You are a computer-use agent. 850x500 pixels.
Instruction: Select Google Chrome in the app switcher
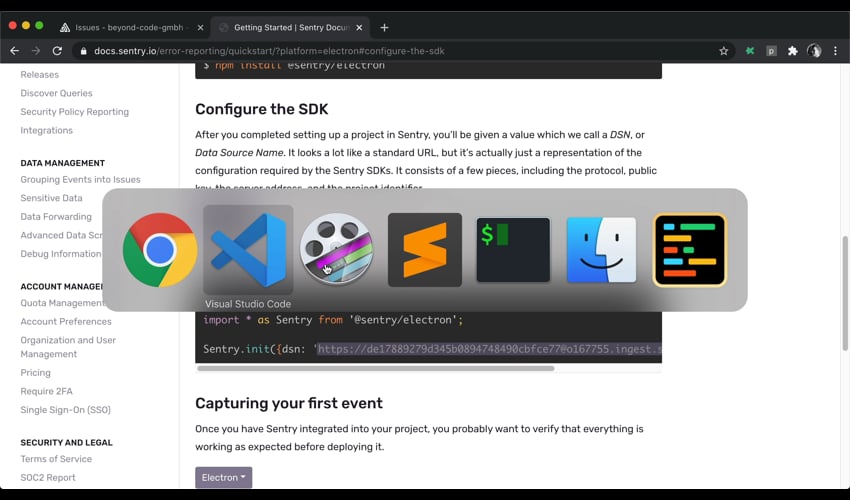coord(160,250)
